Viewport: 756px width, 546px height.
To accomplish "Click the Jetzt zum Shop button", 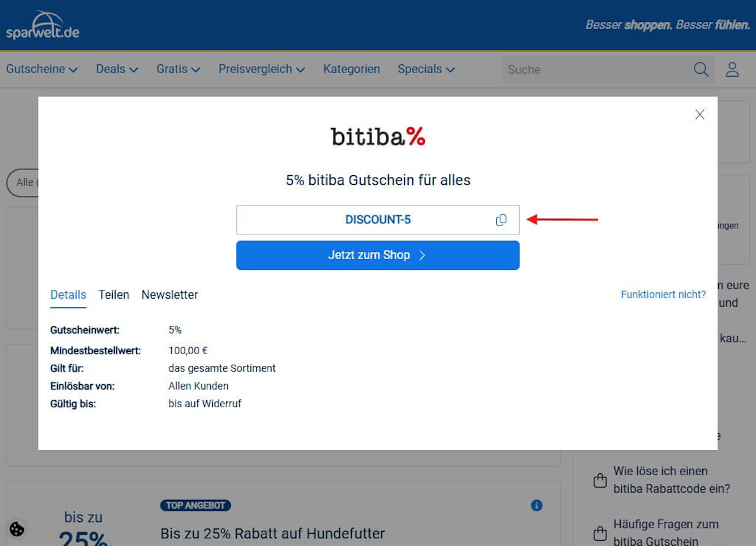I will coord(378,255).
